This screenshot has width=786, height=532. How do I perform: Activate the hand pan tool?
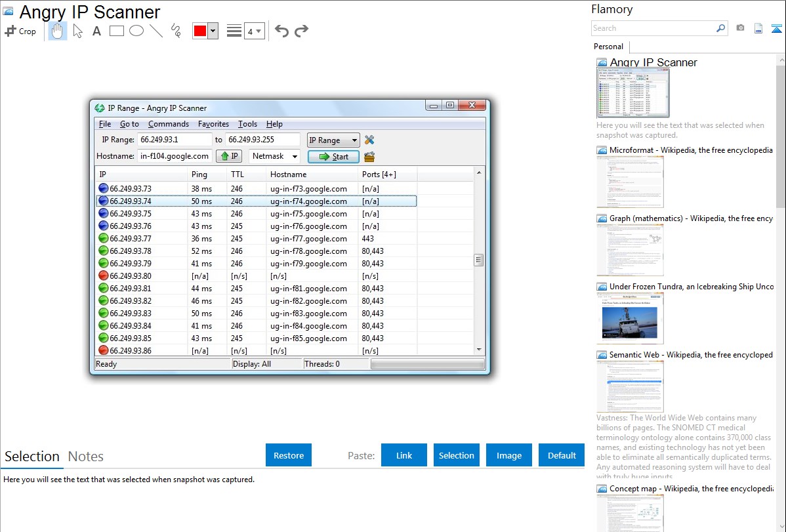(57, 31)
